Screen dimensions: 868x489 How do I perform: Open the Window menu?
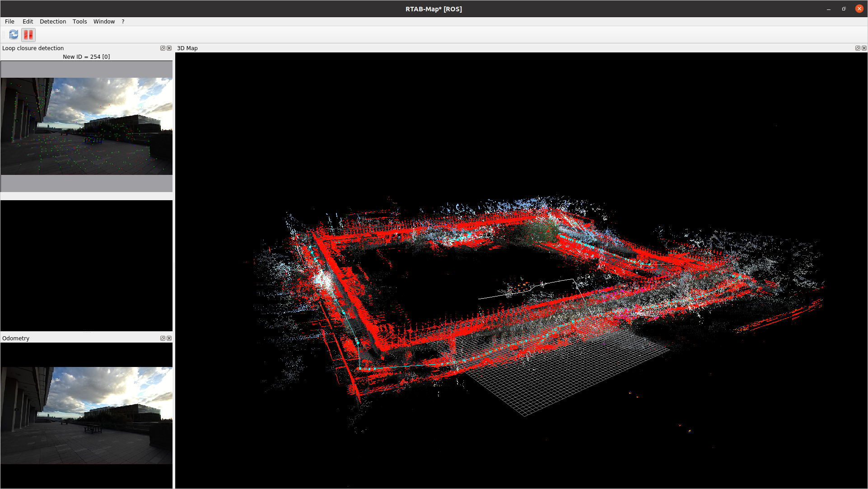coord(104,22)
